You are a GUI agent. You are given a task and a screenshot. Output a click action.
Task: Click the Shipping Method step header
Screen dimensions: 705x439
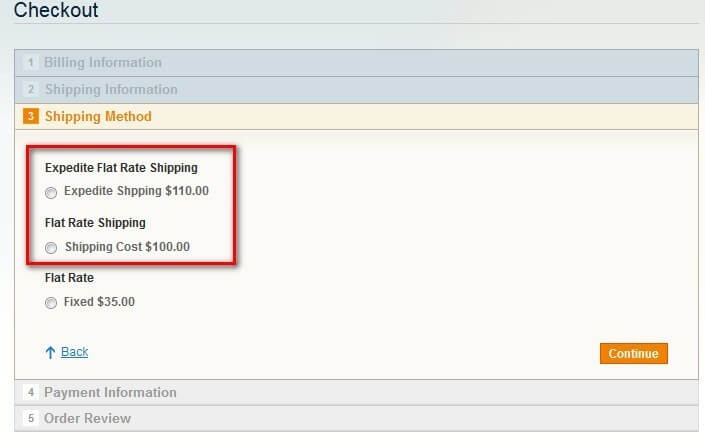pos(357,117)
